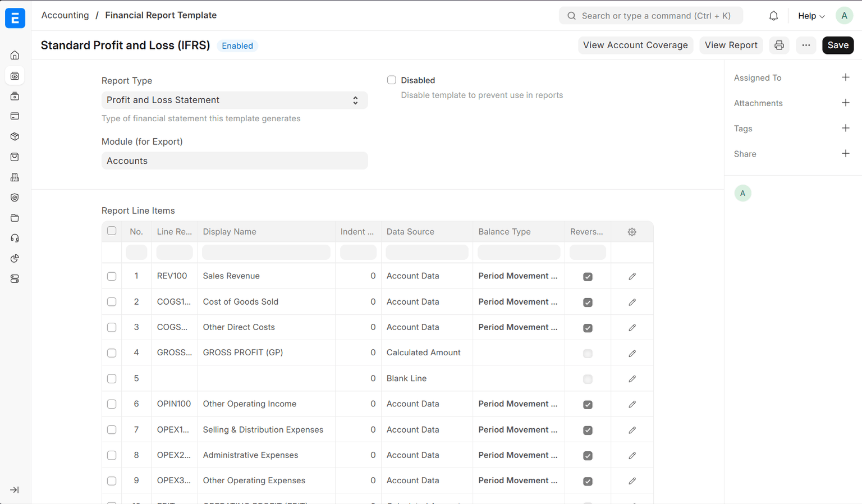This screenshot has width=862, height=504.
Task: Add assignee with Assigned To plus icon
Action: pos(845,77)
